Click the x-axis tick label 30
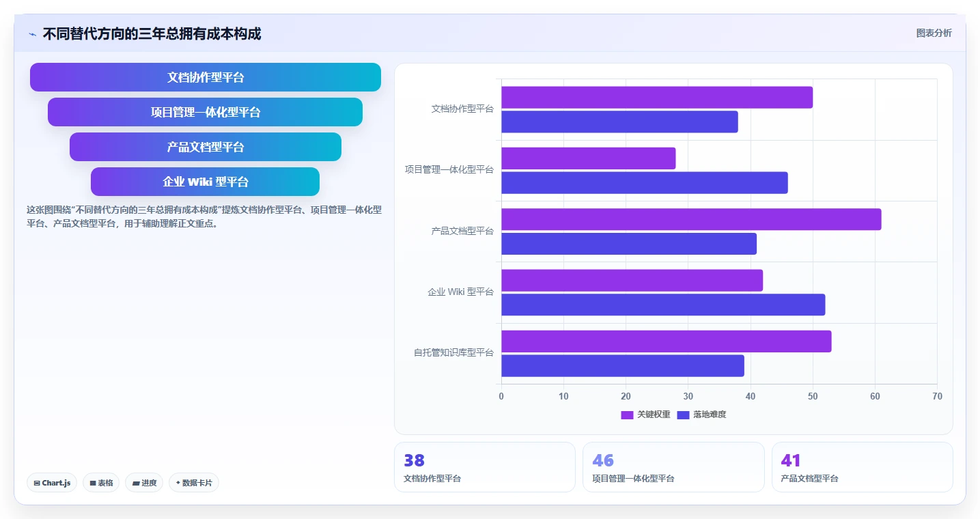This screenshot has height=519, width=980. coord(688,397)
